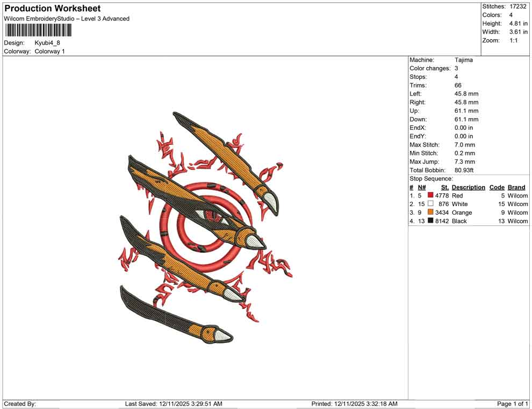Click the orange thread color swatch
532x409 pixels.
coord(430,212)
